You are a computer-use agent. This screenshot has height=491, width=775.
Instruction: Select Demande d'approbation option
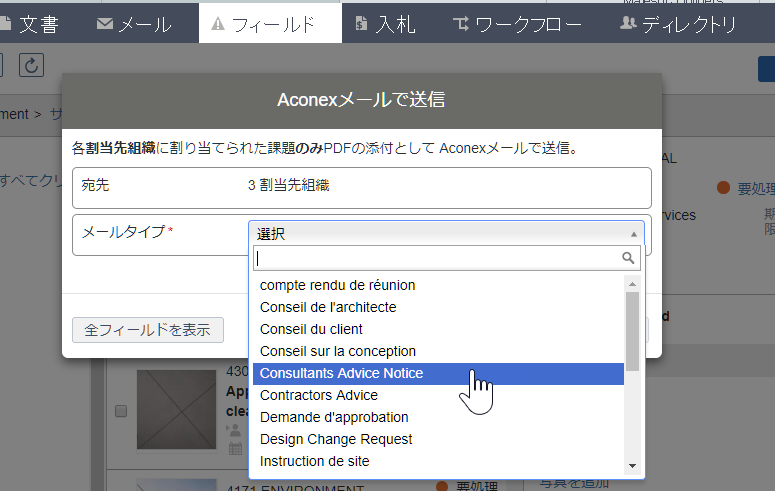click(x=438, y=417)
